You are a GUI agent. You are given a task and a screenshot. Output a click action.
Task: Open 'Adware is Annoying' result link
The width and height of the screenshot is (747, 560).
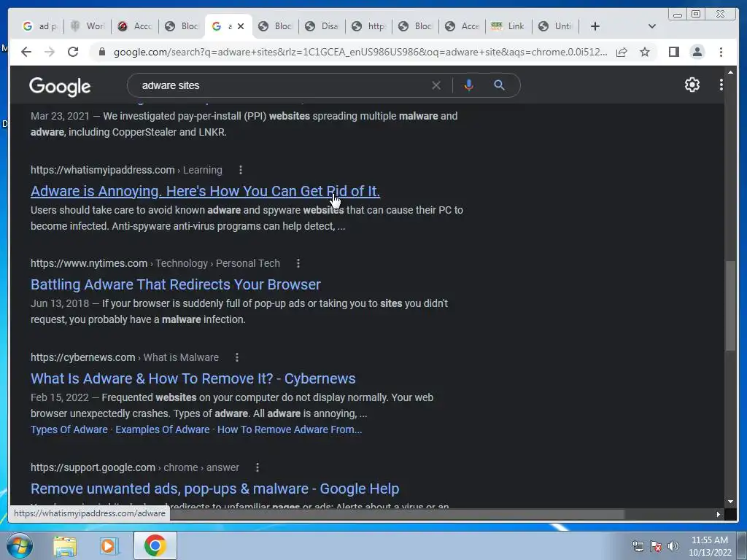tap(205, 191)
